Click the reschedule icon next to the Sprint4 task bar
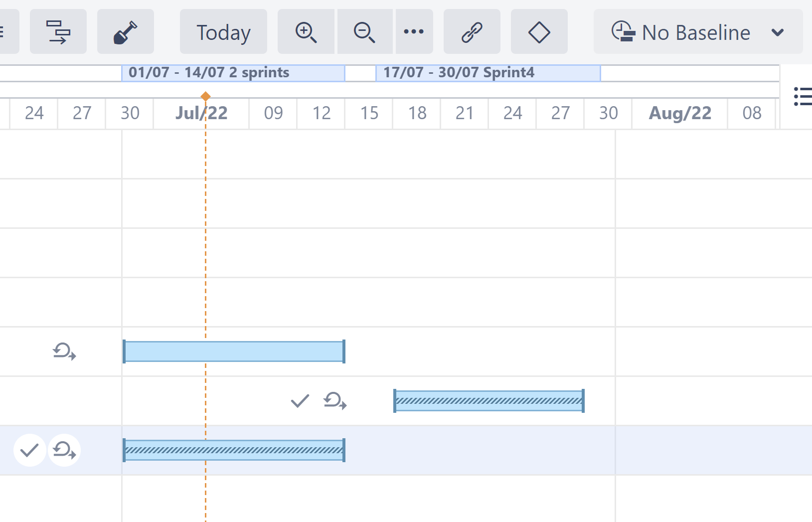This screenshot has width=812, height=522. 335,401
